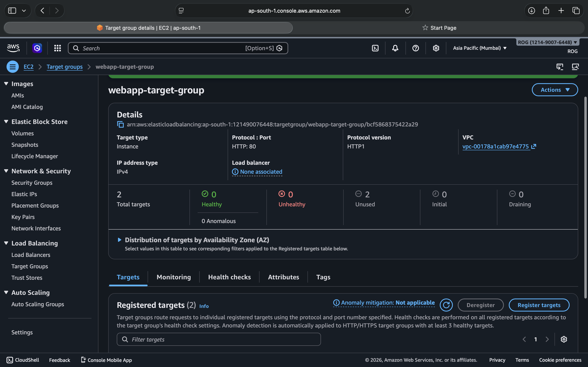Refresh the registered targets list
Screen dimensions: 588x367
446,305
